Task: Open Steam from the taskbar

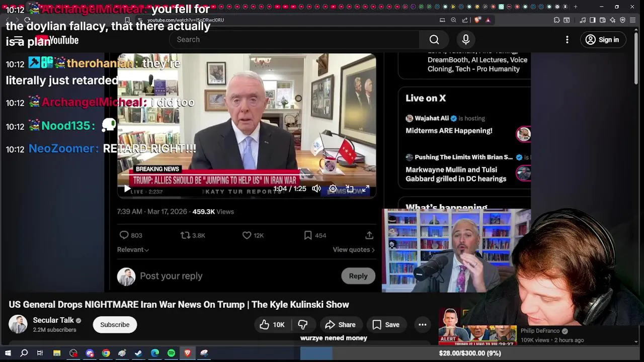Action: [x=138, y=353]
